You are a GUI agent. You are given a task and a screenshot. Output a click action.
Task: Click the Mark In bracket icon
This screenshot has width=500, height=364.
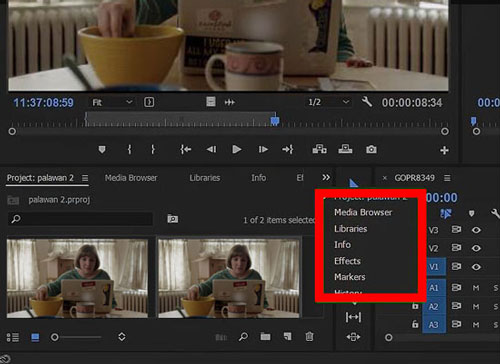pos(129,149)
